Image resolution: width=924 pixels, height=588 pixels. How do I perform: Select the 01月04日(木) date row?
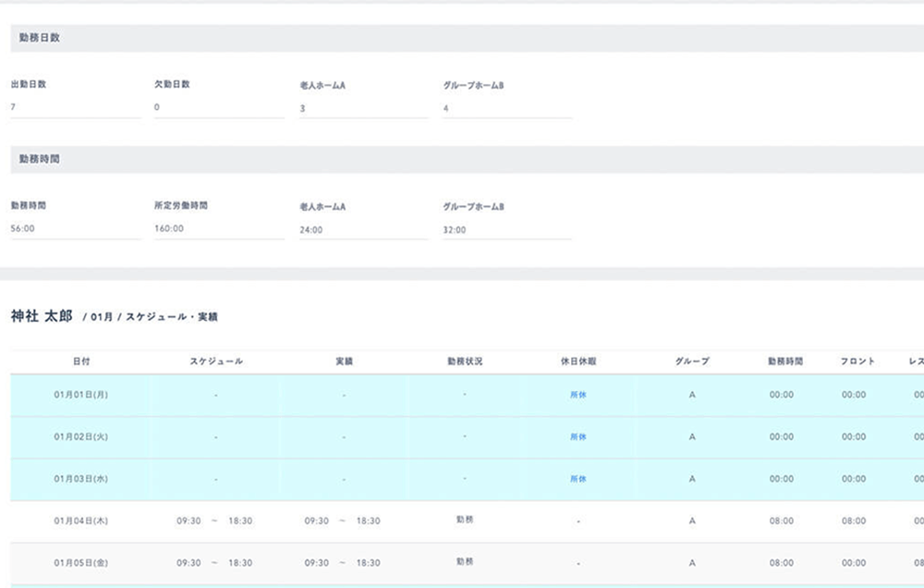tap(81, 521)
